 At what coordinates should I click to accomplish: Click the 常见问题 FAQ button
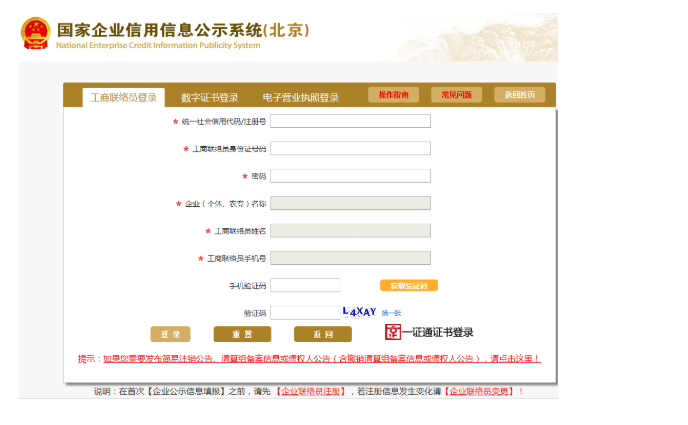coord(456,95)
